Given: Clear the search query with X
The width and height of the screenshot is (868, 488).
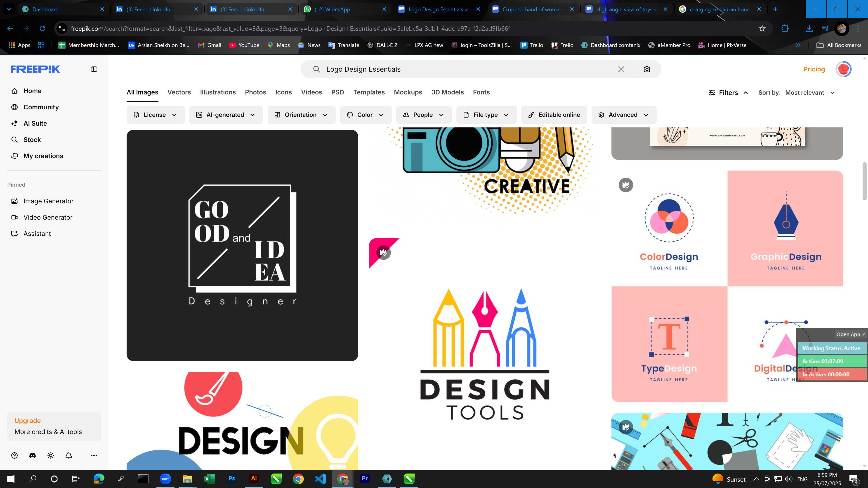Looking at the screenshot, I should click(x=621, y=69).
